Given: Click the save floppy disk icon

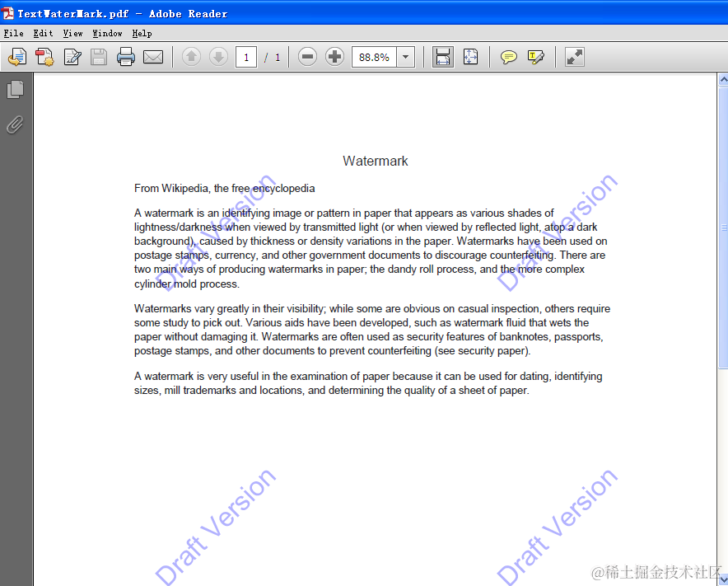Looking at the screenshot, I should click(99, 57).
